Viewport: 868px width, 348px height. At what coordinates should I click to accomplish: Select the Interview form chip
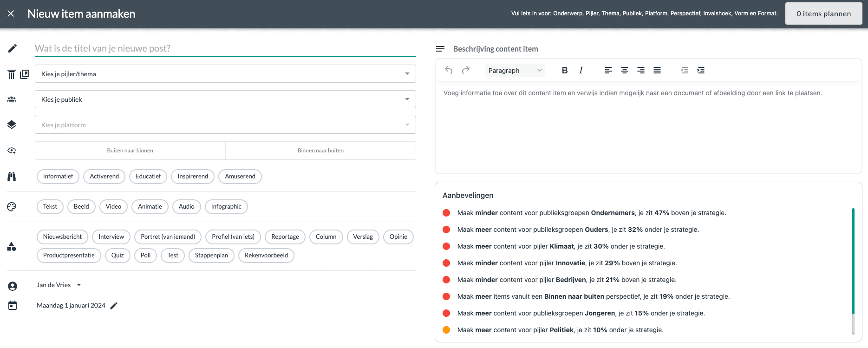111,237
